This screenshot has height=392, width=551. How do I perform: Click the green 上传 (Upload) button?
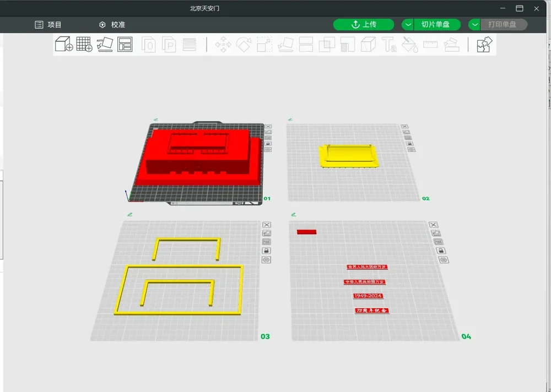[364, 24]
